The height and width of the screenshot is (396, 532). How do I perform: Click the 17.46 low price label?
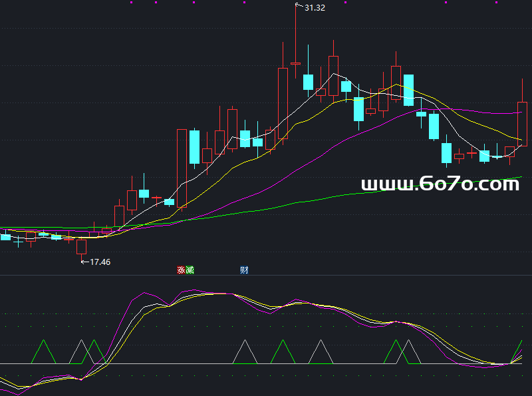coord(100,262)
